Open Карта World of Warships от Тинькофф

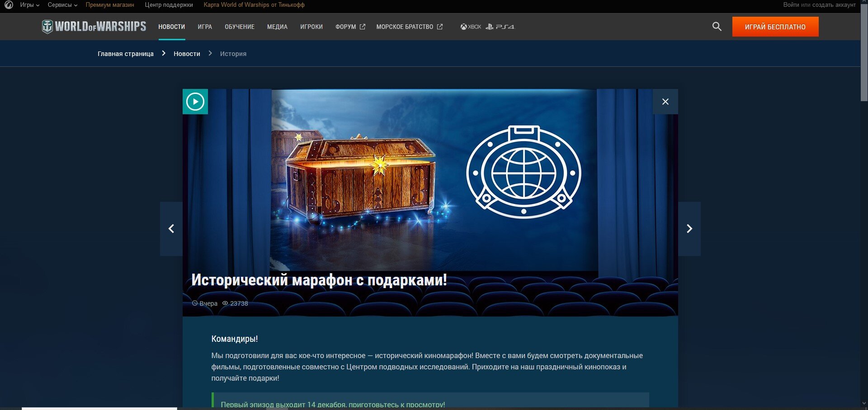point(254,5)
